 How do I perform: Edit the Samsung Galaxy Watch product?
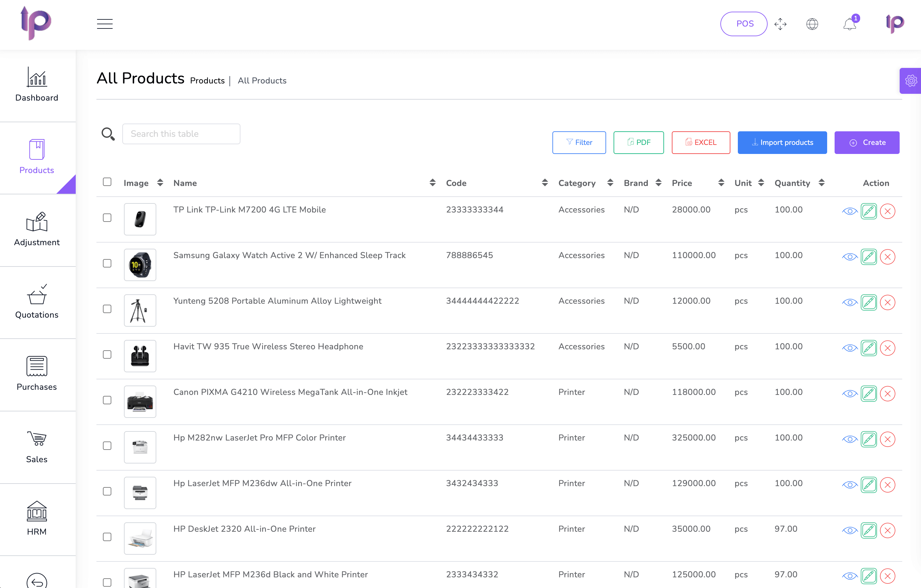[x=869, y=256]
